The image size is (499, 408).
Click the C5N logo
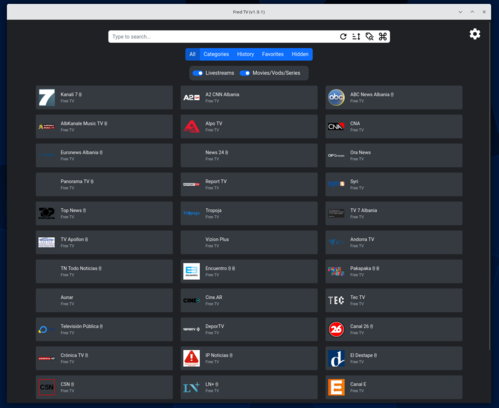(47, 387)
